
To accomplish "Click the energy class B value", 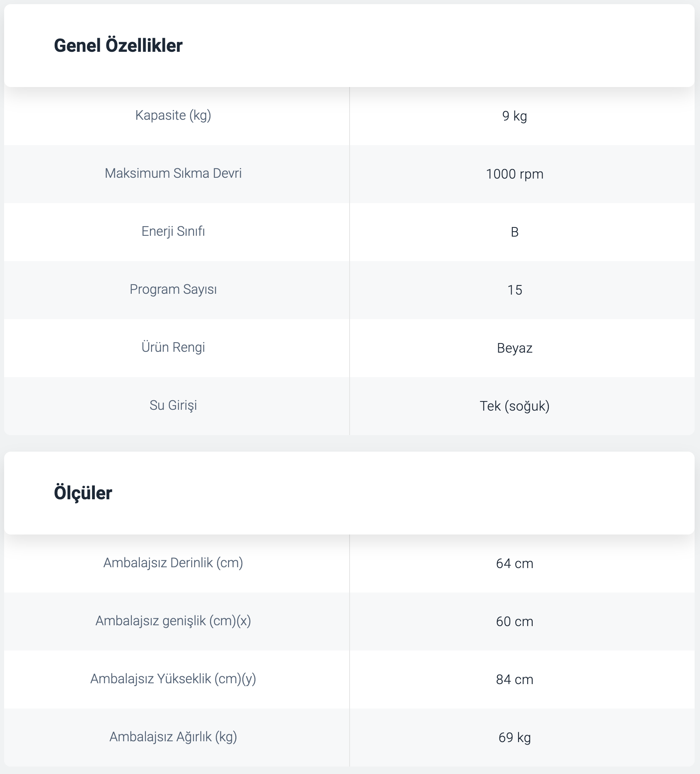I will click(514, 232).
